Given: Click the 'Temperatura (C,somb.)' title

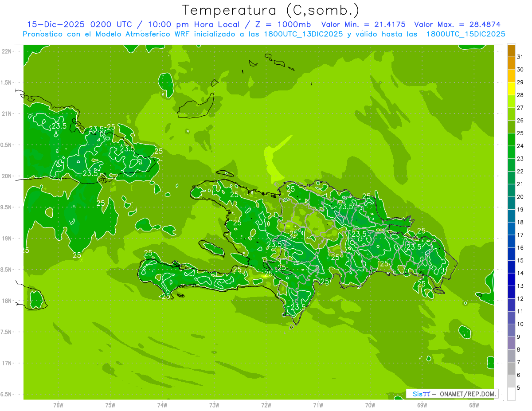Looking at the screenshot, I should 270,10.
